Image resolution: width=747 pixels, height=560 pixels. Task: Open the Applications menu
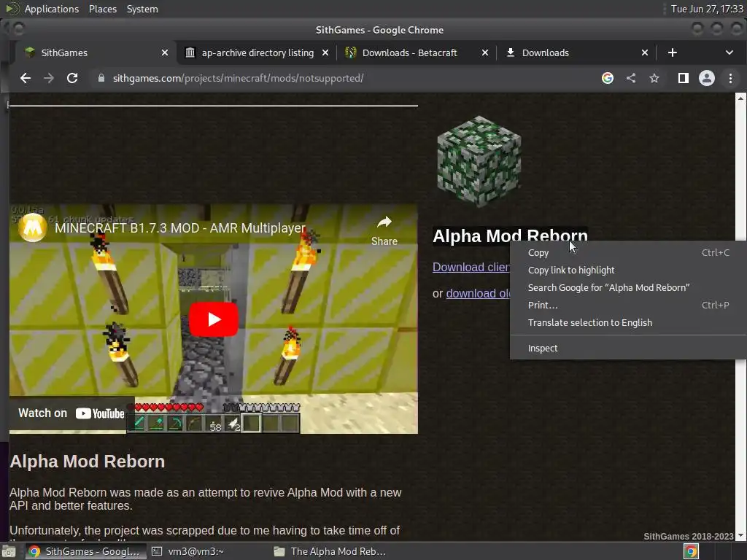point(52,9)
